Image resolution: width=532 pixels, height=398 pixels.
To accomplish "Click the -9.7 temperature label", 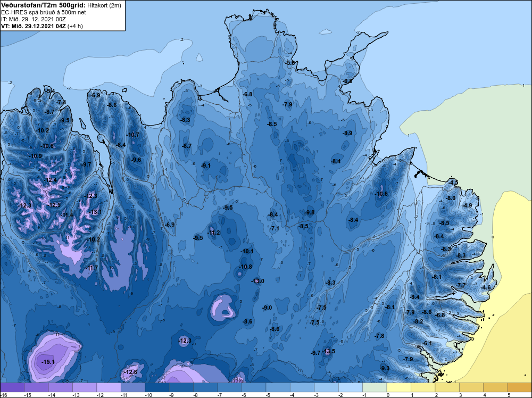I will tap(86, 164).
